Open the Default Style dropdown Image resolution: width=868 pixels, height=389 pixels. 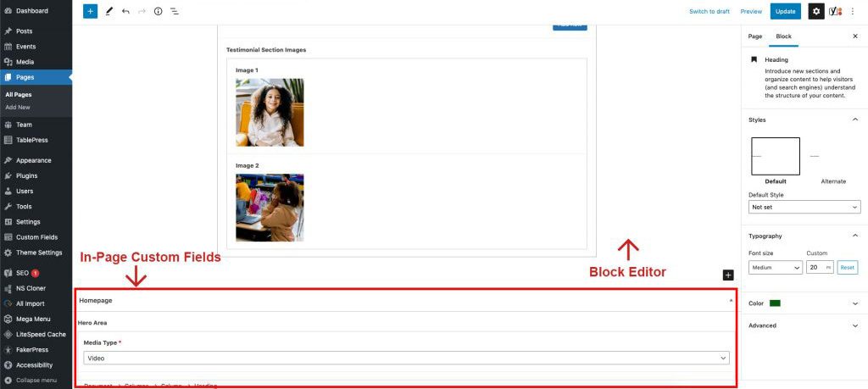(804, 207)
